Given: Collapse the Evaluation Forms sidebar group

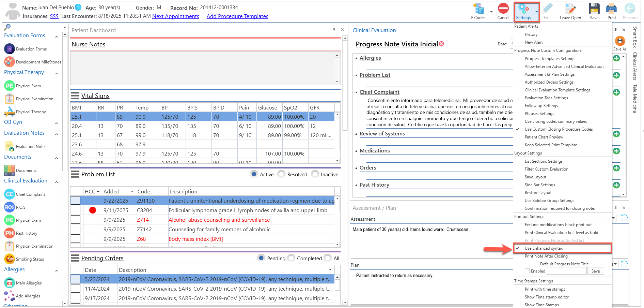Looking at the screenshot, I should click(x=57, y=36).
